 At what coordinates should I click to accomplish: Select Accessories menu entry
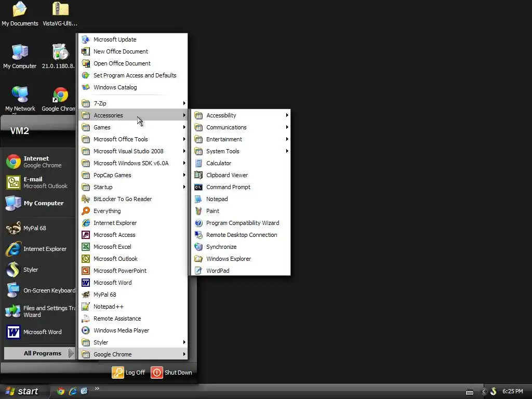click(133, 115)
